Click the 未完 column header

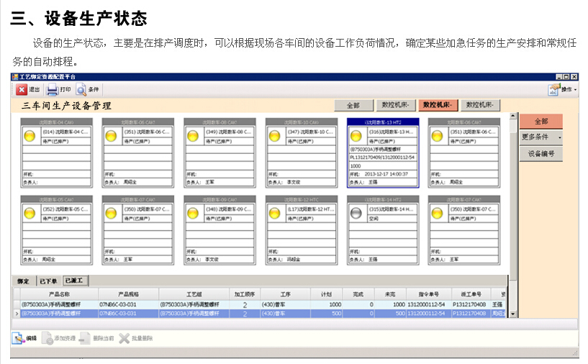pyautogui.click(x=390, y=294)
